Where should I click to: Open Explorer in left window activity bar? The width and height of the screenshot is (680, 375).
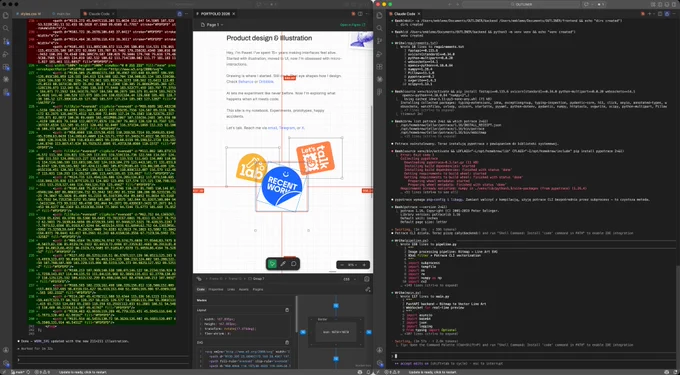tap(6, 15)
